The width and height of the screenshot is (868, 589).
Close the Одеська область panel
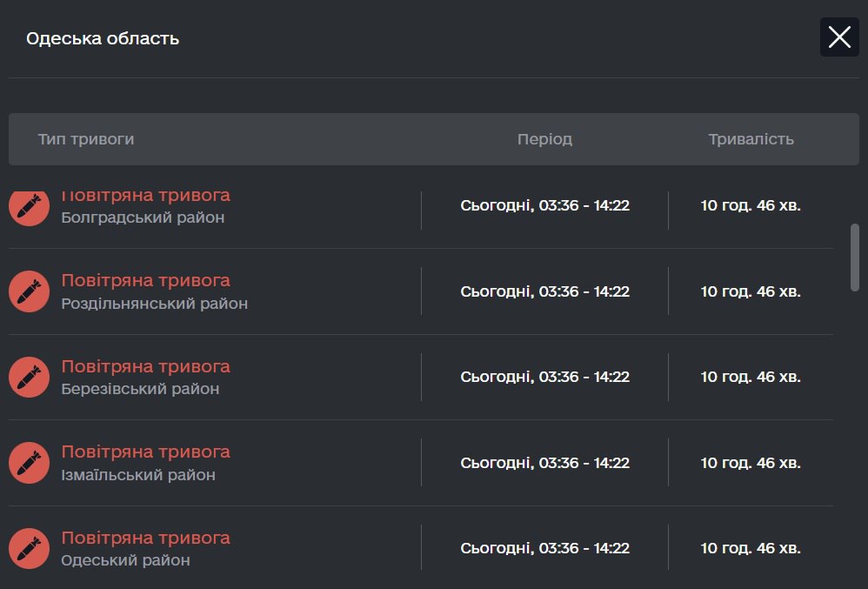click(839, 37)
